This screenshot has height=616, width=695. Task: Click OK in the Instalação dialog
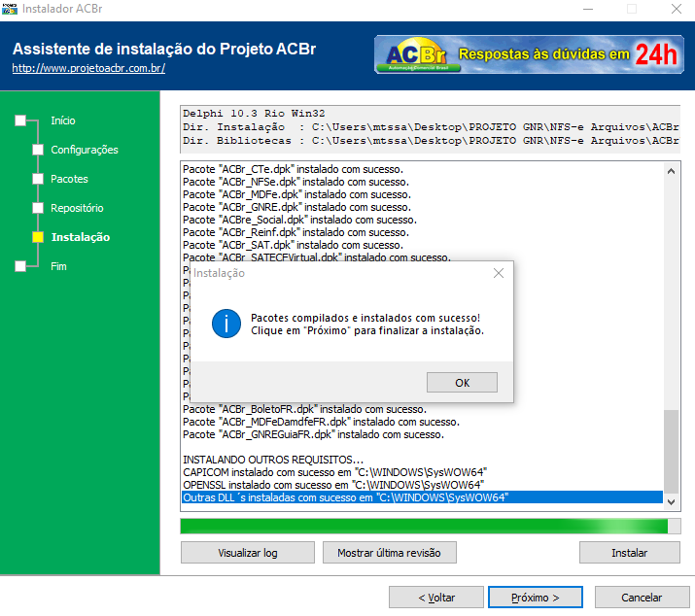coord(462,383)
